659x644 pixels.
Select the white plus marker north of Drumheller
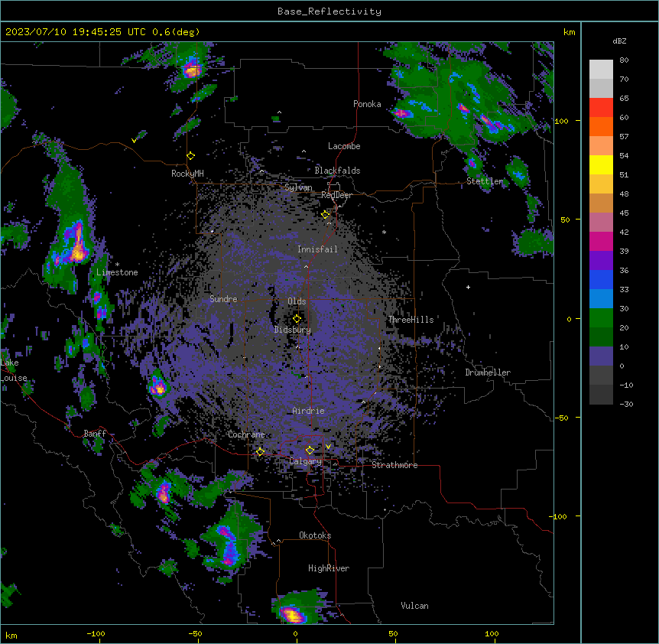click(x=468, y=287)
